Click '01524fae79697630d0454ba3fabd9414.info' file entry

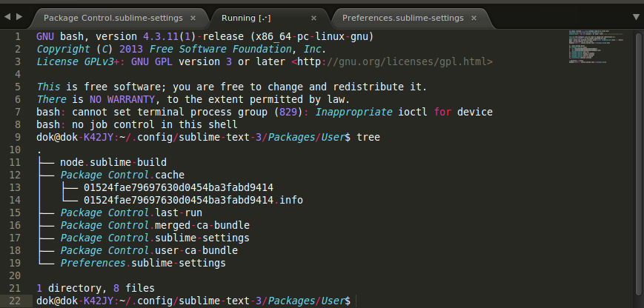[x=193, y=200]
